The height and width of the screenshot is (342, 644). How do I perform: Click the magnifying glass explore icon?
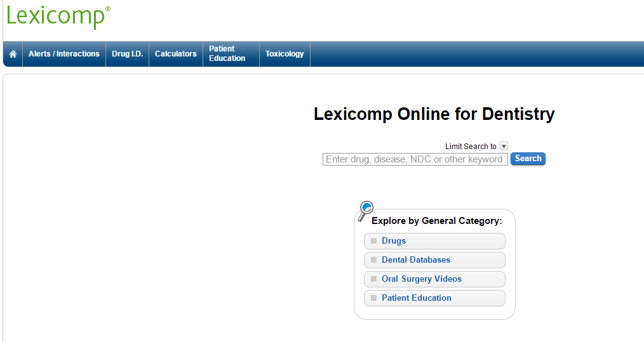click(366, 209)
